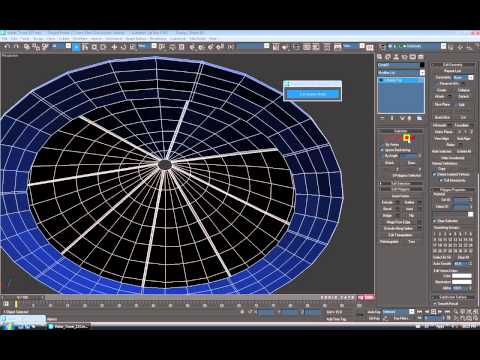480x360 pixels.
Task: Open the Constraints dropdown in Edit Geometry
Action: pos(463,77)
